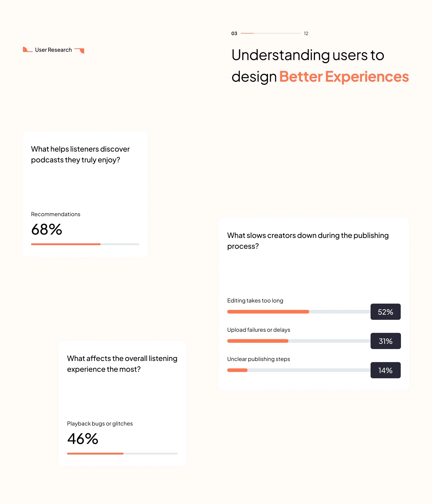Click the orange shape right of User Research
This screenshot has height=504, width=432.
pos(80,50)
